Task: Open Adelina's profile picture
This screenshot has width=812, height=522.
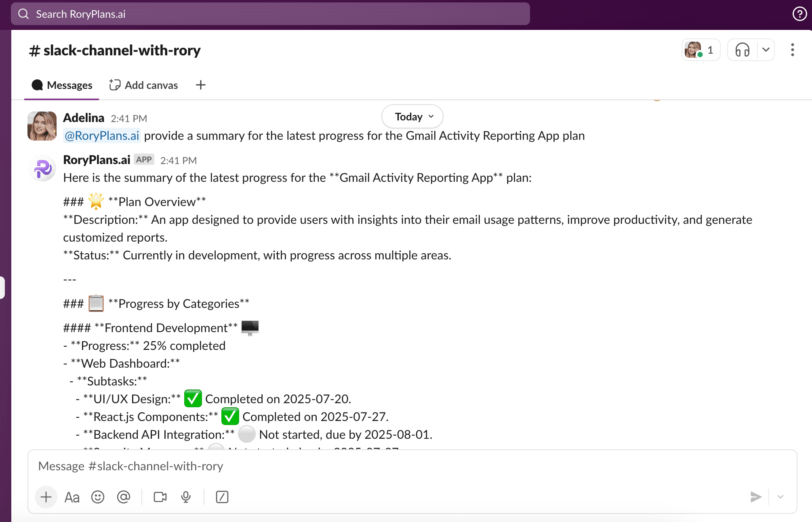Action: point(42,126)
